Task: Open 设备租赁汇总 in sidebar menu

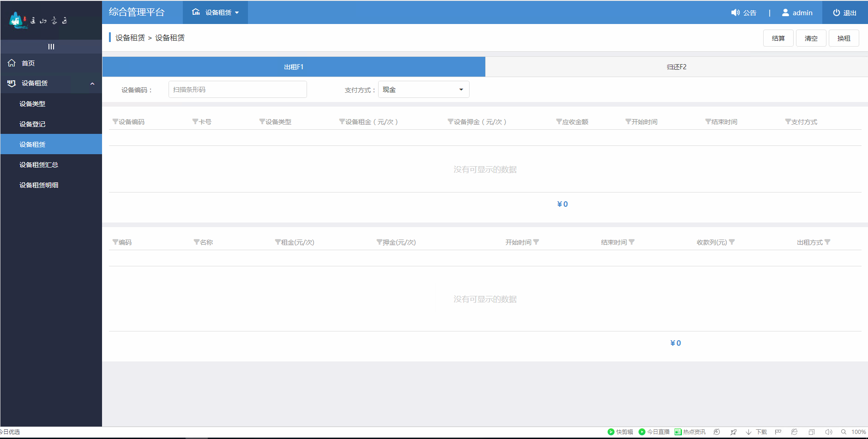Action: tap(39, 165)
